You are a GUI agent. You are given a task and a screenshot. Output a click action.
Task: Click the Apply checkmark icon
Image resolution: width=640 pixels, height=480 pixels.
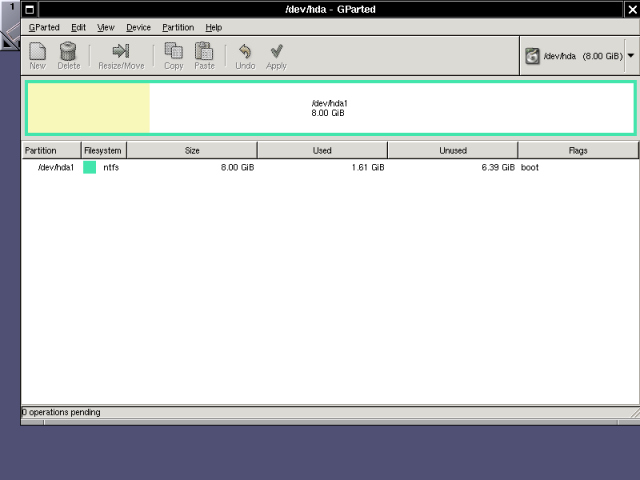(x=276, y=51)
